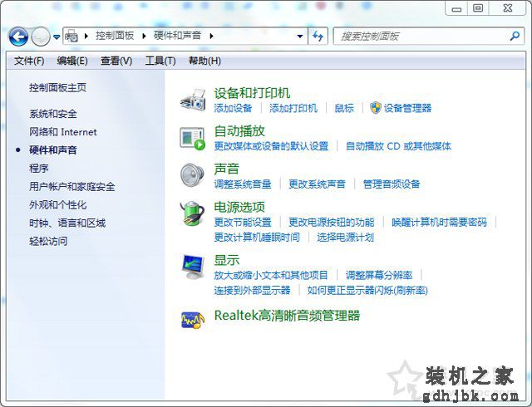
Task: Open the address bar history dropdown
Action: point(300,37)
